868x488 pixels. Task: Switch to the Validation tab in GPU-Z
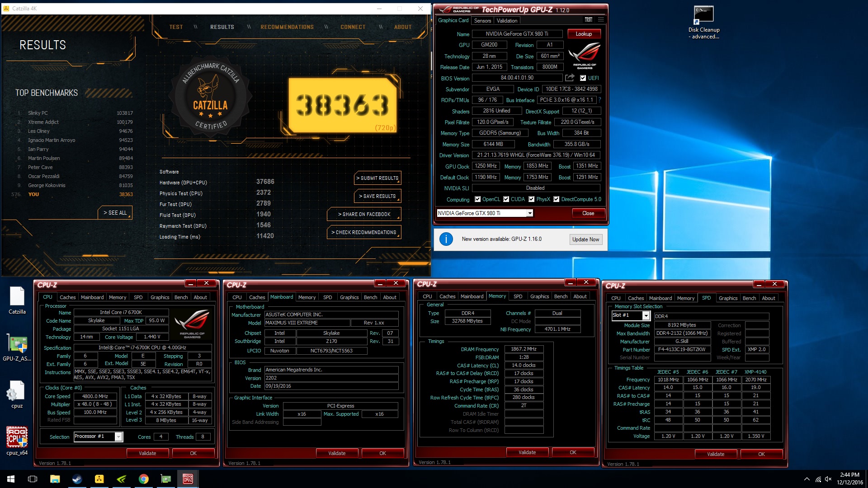507,21
